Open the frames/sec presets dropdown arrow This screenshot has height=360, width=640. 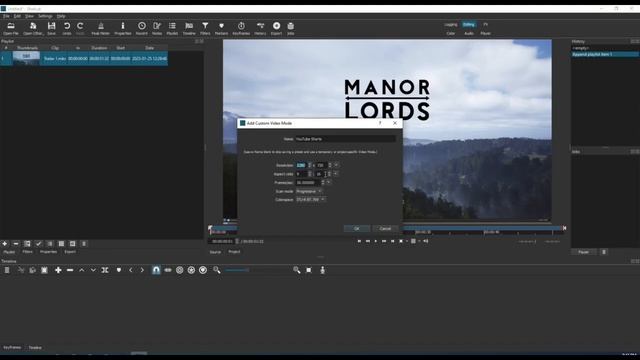click(329, 182)
